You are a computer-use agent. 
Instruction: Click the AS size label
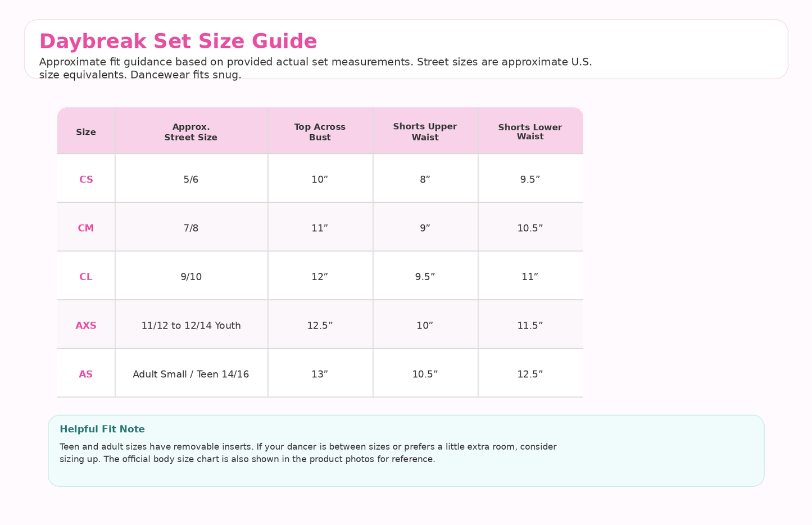86,375
